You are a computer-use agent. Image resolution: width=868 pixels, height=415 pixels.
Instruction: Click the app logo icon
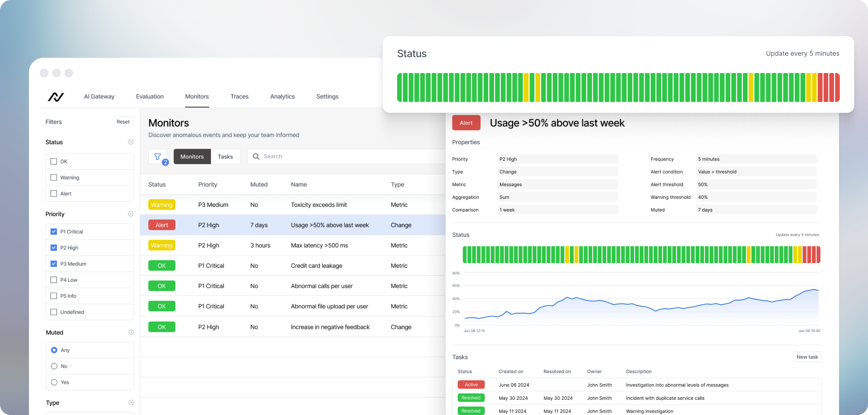[x=56, y=97]
